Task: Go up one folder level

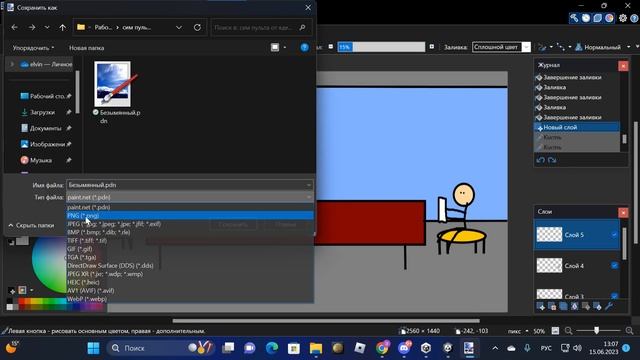Action: 62,27
